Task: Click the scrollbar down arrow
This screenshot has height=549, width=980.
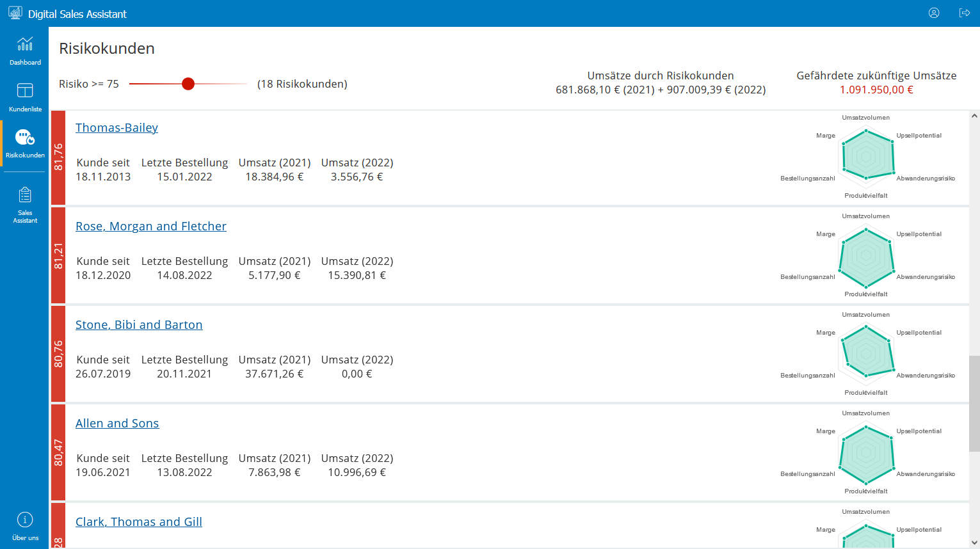Action: [x=974, y=543]
